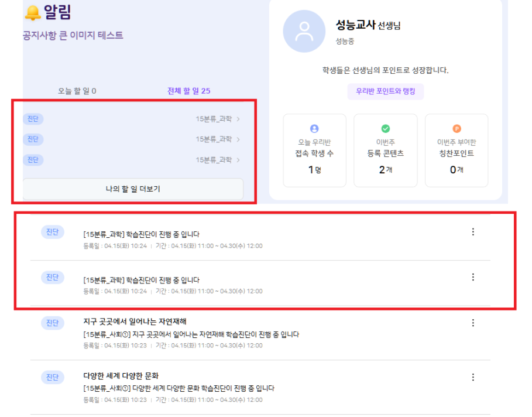Screen dimensions: 532x417
Task: Click the bell icon beside 알림 heading
Action: [x=33, y=12]
